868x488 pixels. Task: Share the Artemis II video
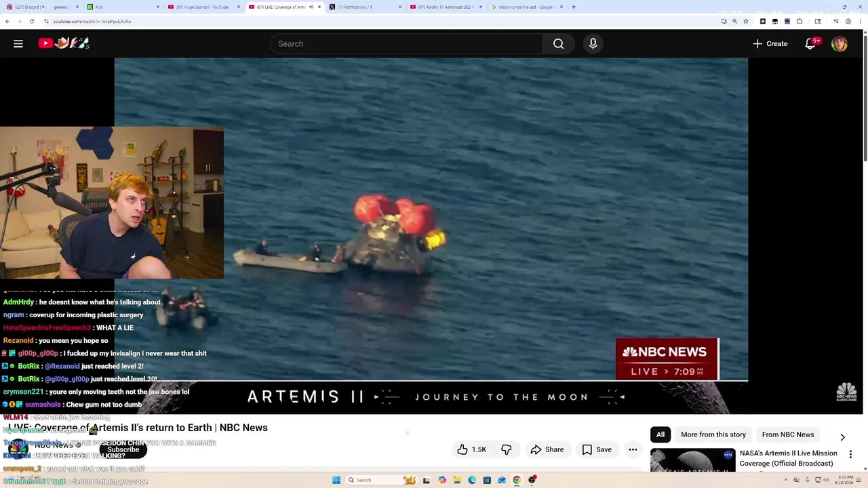click(547, 449)
